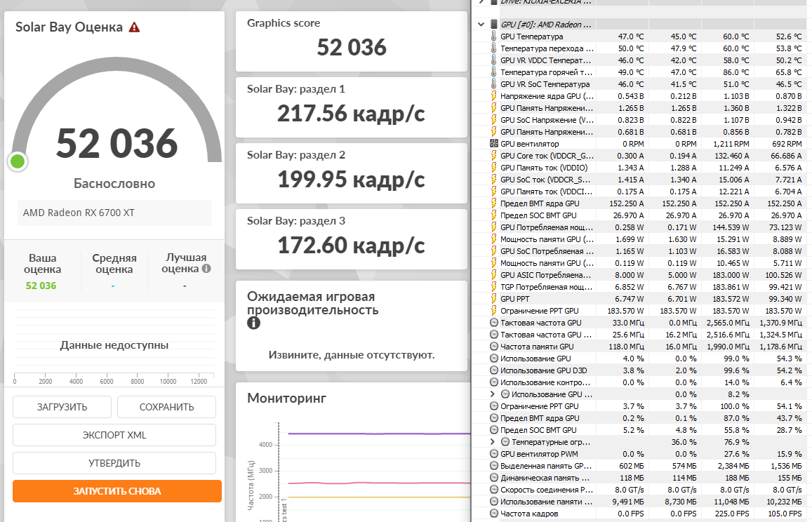Click circle icon of Скорость соединения PCIe row
Image resolution: width=812 pixels, height=522 pixels.
coord(493,490)
